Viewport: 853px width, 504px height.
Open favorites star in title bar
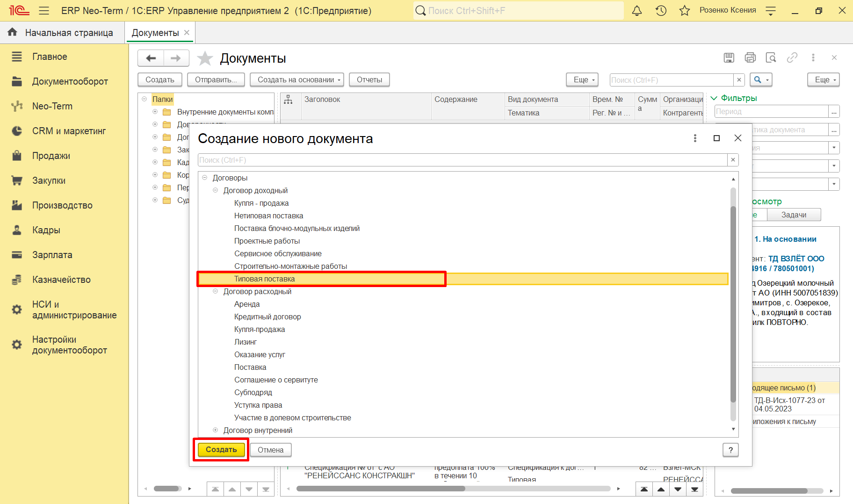coord(685,10)
